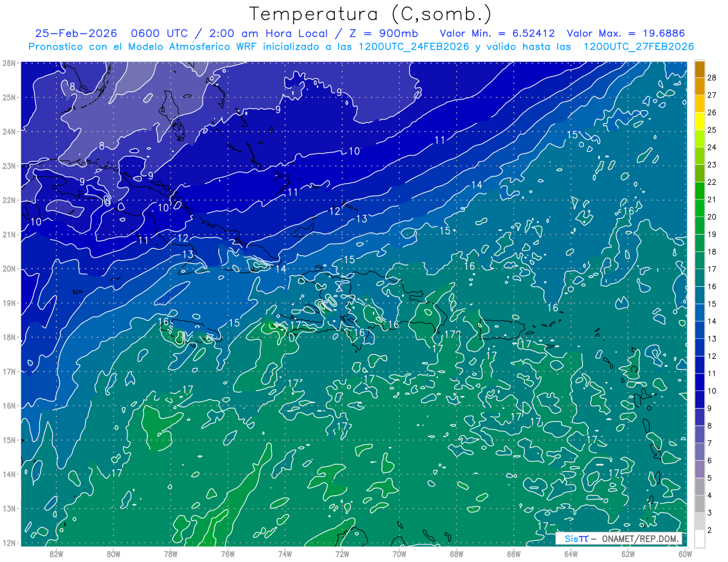
Task: Click the '18N' latitude axis label
Action: pos(9,337)
